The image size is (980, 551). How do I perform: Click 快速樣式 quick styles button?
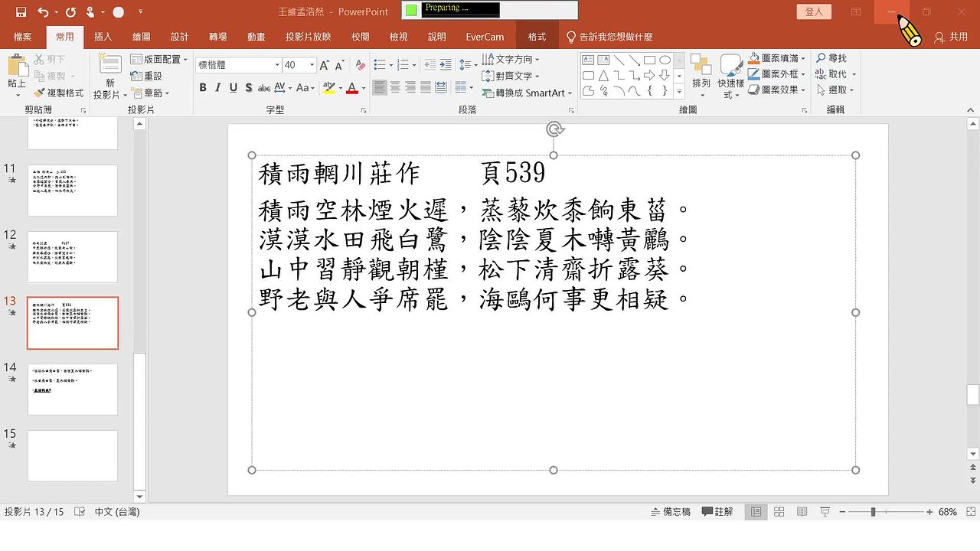click(731, 76)
